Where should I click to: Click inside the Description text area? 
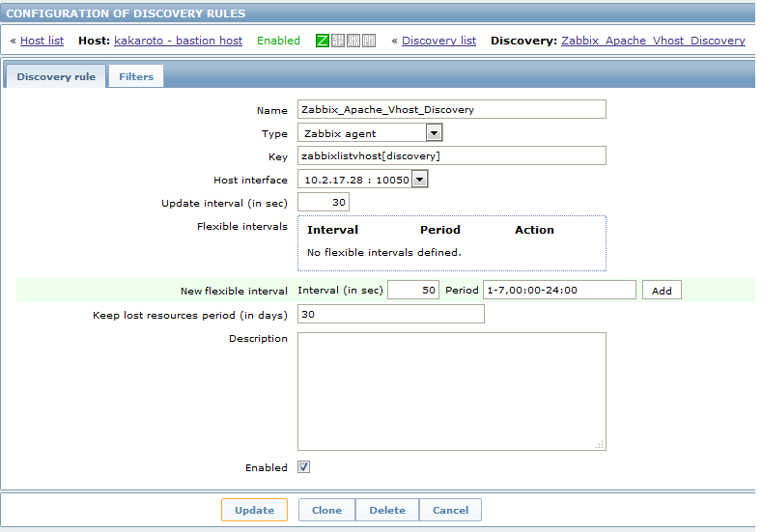[452, 392]
